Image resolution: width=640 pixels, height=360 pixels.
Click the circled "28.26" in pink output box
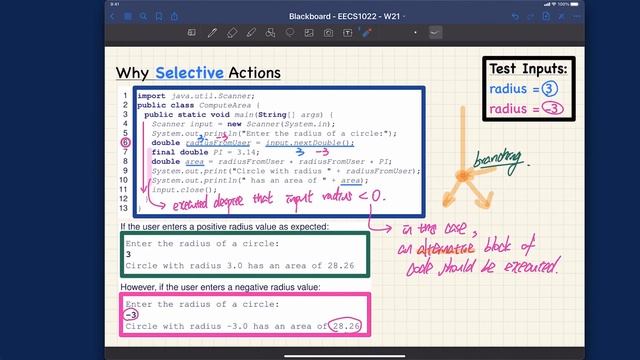tap(345, 325)
